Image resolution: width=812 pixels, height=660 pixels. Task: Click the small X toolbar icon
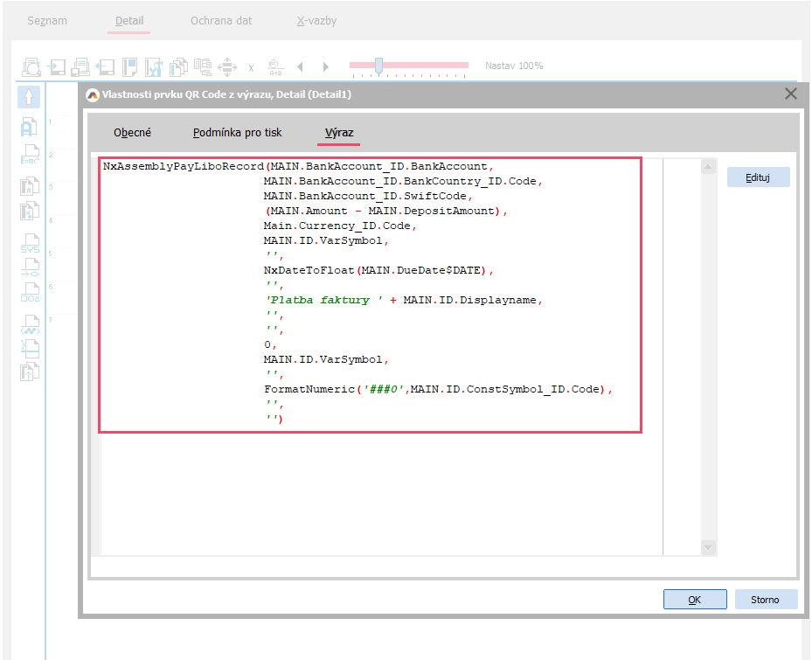[251, 68]
